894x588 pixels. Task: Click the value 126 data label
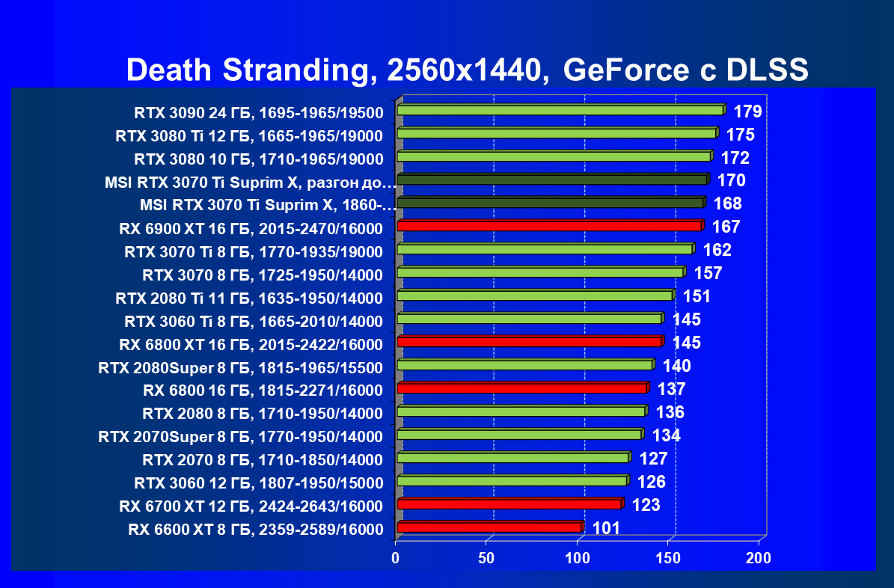(x=651, y=483)
